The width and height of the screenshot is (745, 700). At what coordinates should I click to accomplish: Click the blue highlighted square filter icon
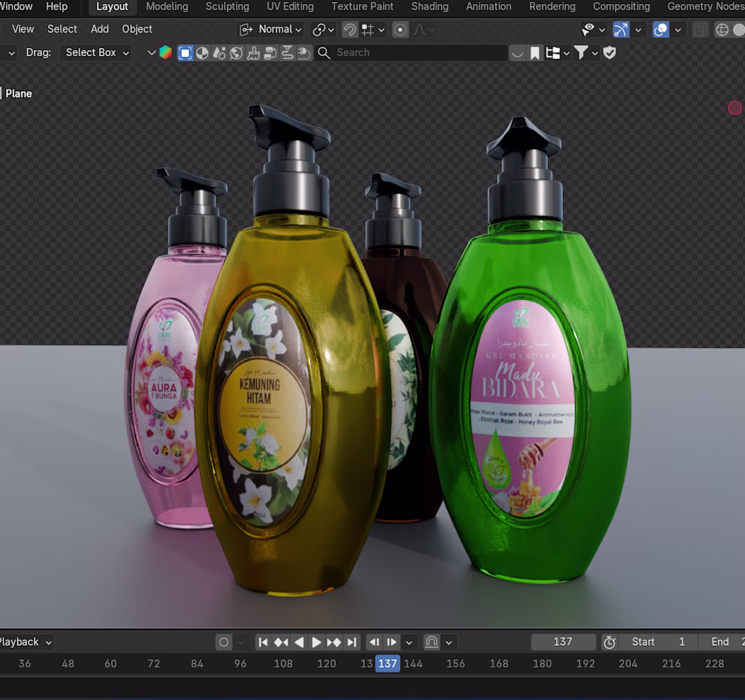[x=186, y=53]
